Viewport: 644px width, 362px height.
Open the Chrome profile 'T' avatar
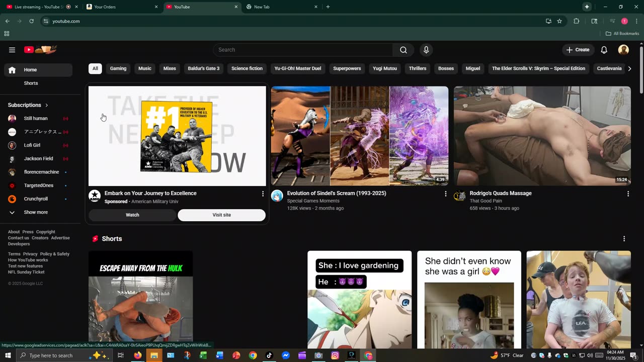[624, 21]
